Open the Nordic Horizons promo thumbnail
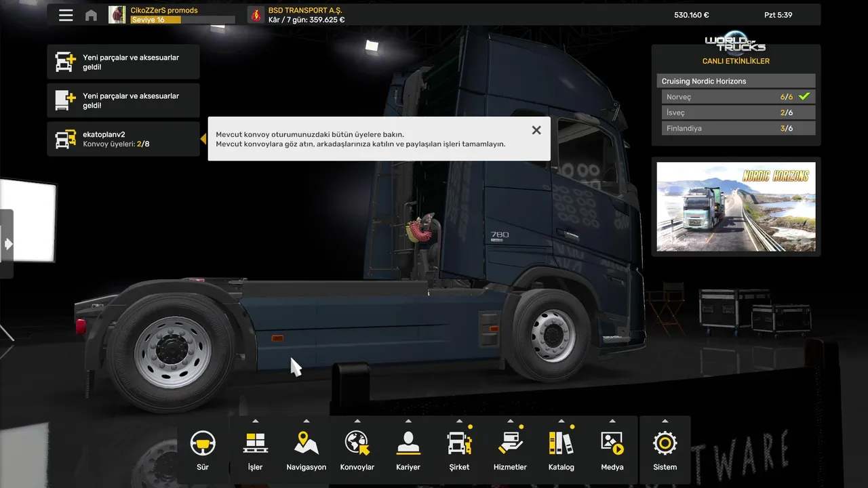868x488 pixels. pos(736,207)
